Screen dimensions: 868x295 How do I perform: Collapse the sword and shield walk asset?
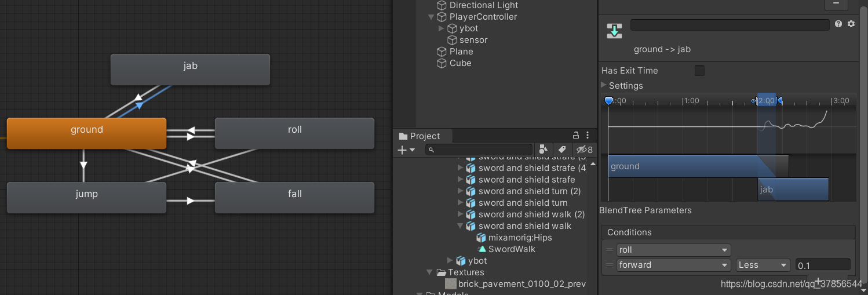click(x=461, y=226)
